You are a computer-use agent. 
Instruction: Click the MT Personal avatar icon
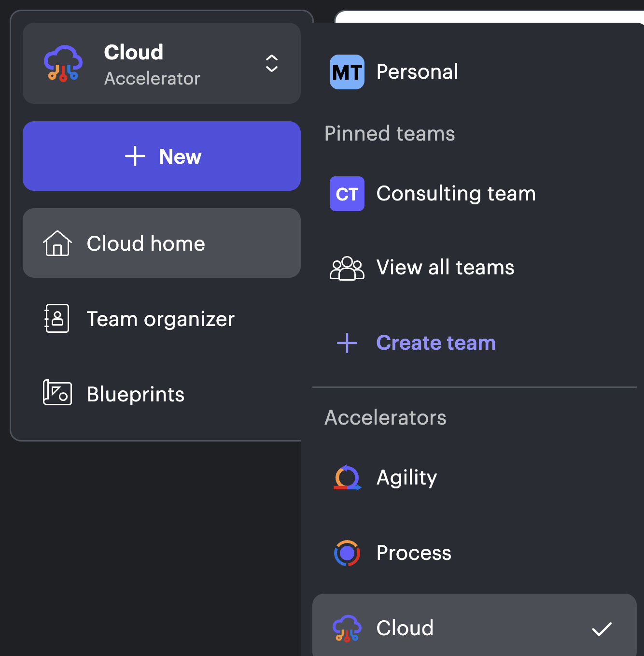click(x=347, y=72)
